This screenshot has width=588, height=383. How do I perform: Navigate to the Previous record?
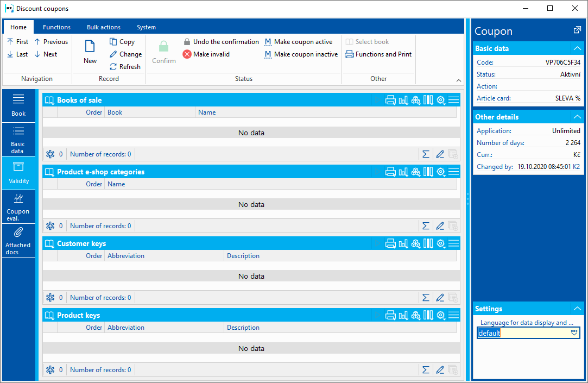(51, 42)
